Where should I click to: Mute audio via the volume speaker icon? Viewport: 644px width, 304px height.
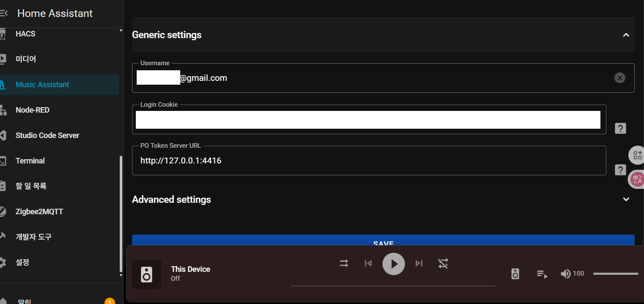[565, 274]
